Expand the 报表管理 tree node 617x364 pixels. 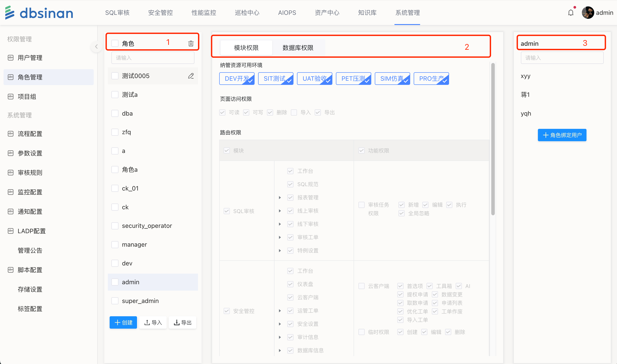click(x=280, y=197)
